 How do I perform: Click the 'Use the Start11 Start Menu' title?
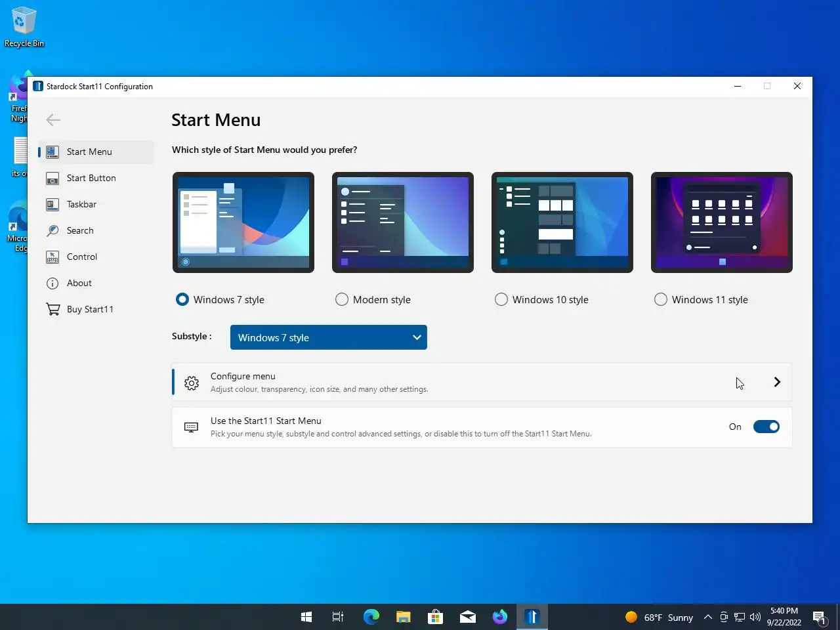pyautogui.click(x=266, y=421)
